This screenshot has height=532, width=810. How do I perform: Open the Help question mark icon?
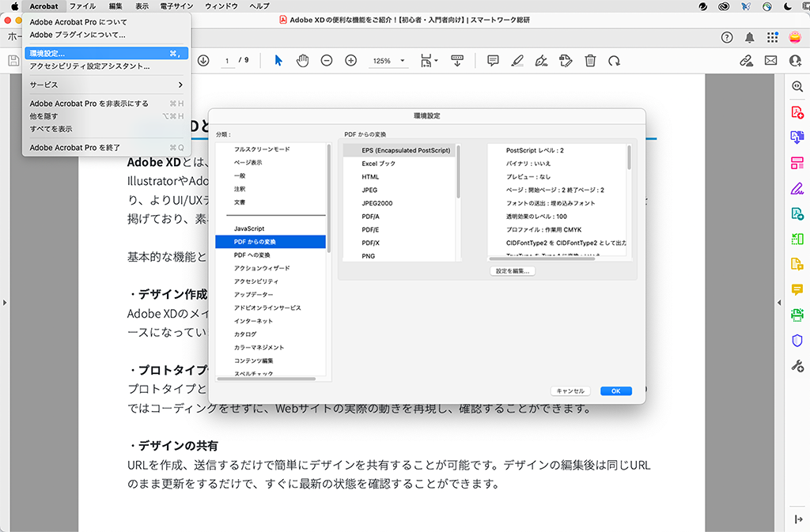pyautogui.click(x=727, y=37)
